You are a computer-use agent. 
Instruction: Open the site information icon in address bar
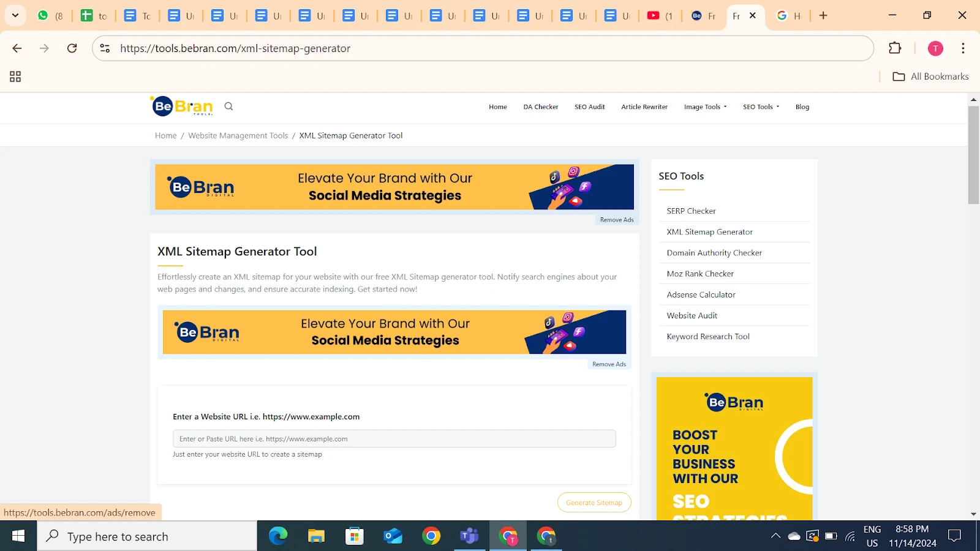pyautogui.click(x=105, y=48)
